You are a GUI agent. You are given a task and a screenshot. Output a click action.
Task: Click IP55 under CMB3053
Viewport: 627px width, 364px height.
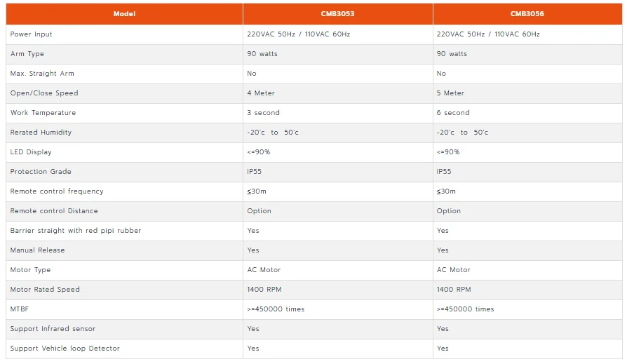tap(255, 172)
